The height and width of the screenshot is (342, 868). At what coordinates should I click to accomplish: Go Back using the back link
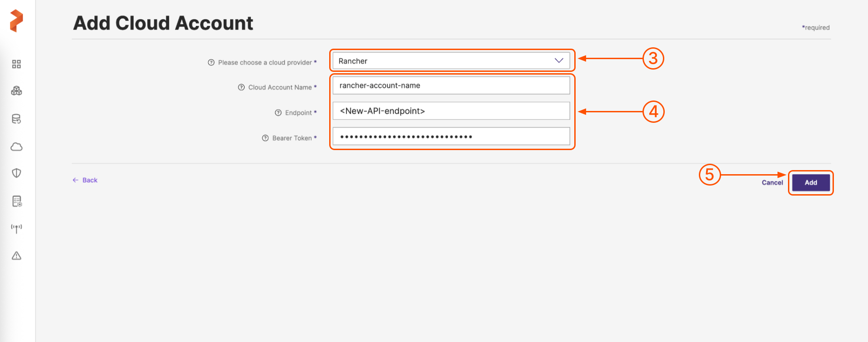(x=85, y=180)
